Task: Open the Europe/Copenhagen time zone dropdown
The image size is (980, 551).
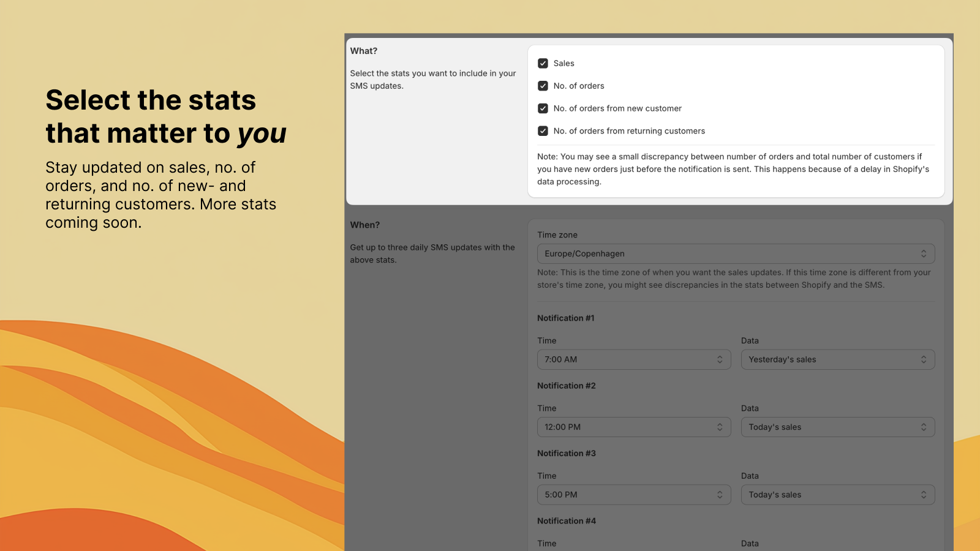Action: tap(735, 253)
